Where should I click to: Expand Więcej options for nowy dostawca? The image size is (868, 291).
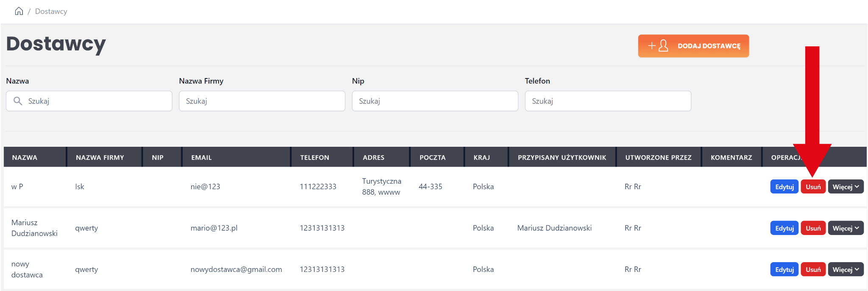846,269
